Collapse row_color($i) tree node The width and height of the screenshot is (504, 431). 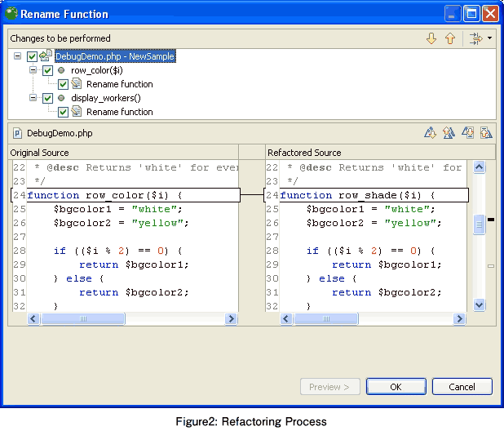point(33,70)
